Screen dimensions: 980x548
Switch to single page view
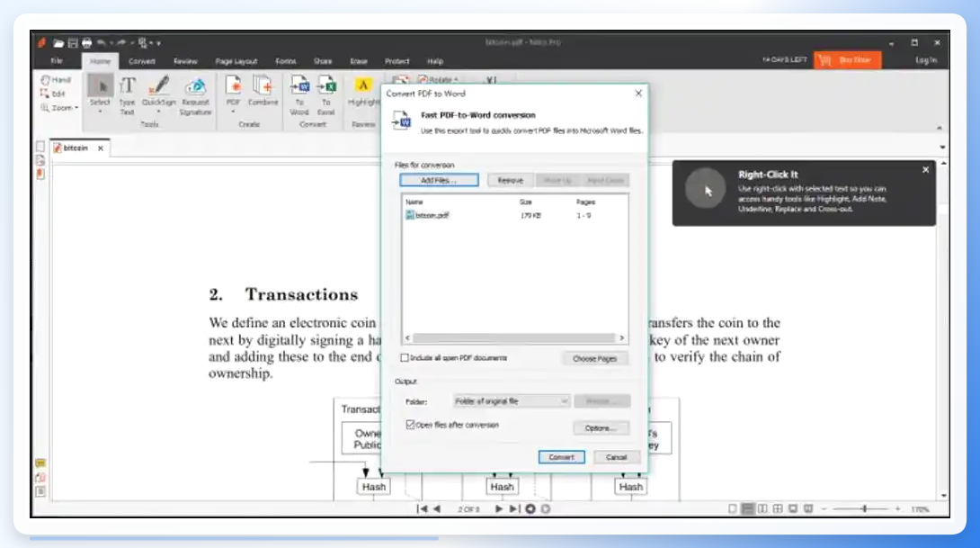coord(733,509)
